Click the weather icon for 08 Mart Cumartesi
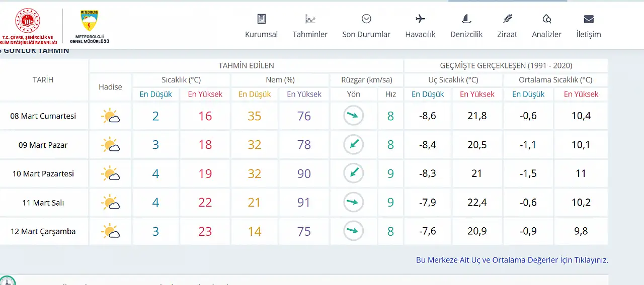 pos(110,116)
